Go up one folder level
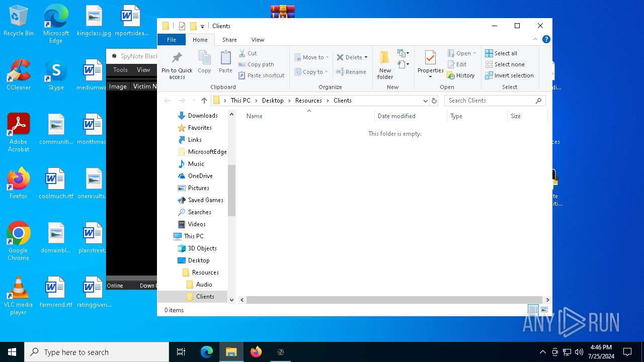644x362 pixels. click(204, 101)
